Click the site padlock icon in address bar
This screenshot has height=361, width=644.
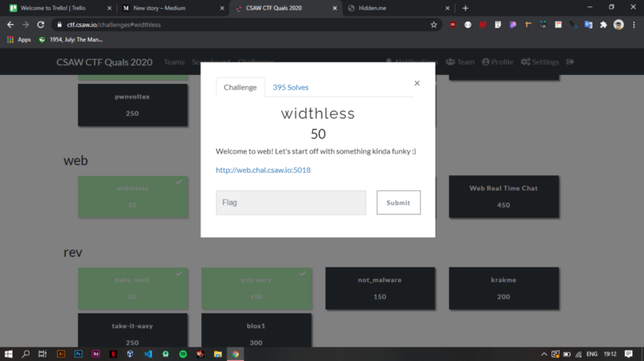point(60,25)
